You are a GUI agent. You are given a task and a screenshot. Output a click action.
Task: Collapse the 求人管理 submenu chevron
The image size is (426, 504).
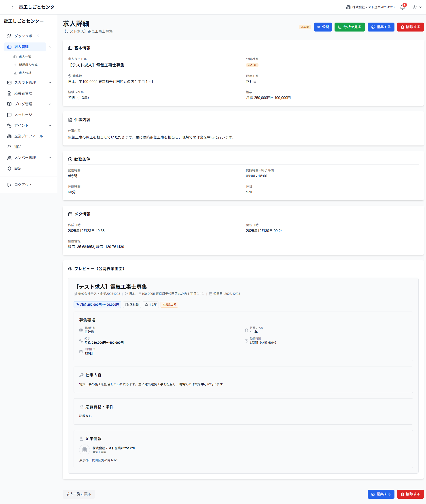(50, 47)
